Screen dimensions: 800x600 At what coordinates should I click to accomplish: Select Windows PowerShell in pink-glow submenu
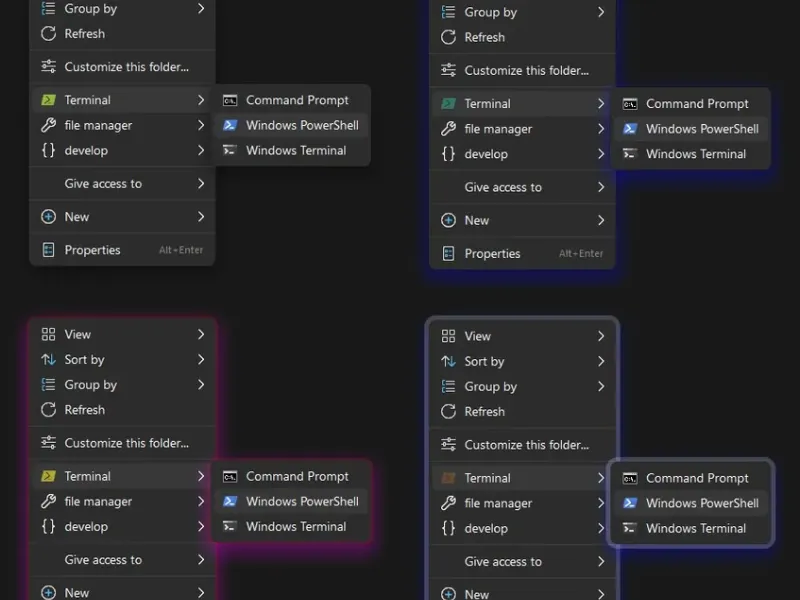[x=292, y=502]
